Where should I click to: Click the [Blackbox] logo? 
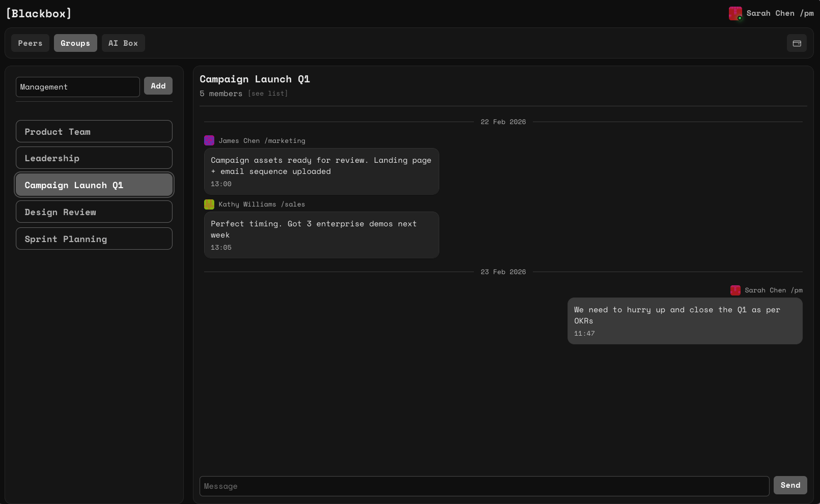point(39,14)
